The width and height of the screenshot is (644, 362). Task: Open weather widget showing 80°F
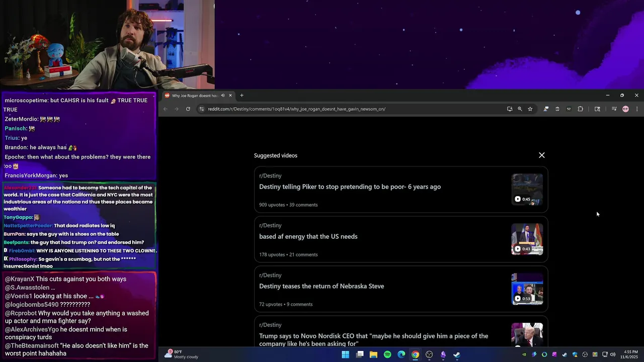point(182,354)
